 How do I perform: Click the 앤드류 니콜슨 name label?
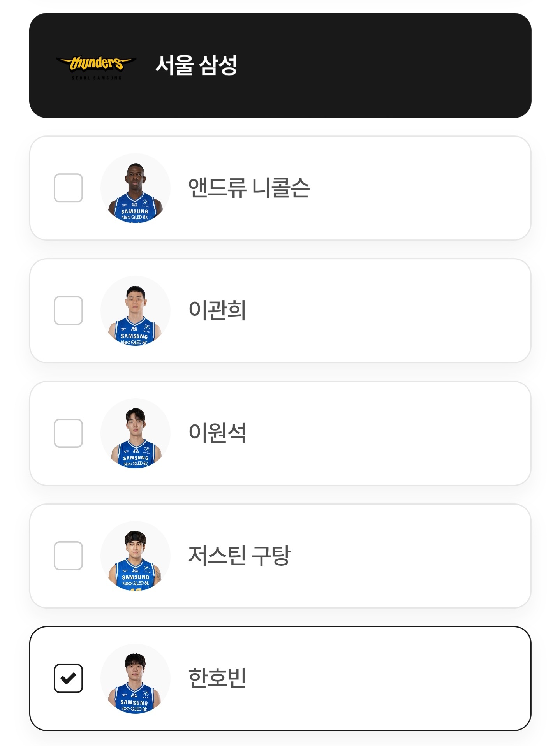click(249, 188)
